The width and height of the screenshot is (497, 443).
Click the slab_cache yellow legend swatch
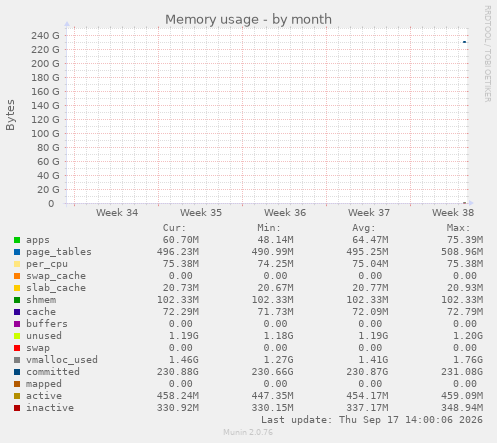pyautogui.click(x=17, y=288)
